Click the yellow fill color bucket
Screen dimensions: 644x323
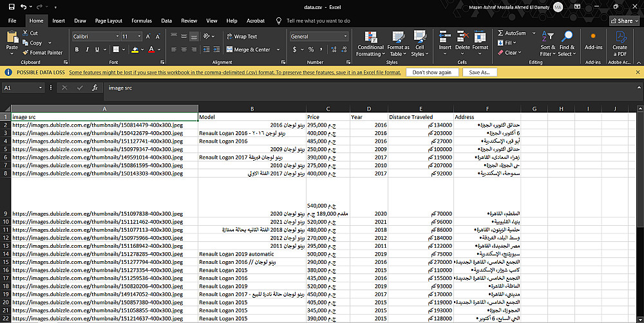[135, 50]
